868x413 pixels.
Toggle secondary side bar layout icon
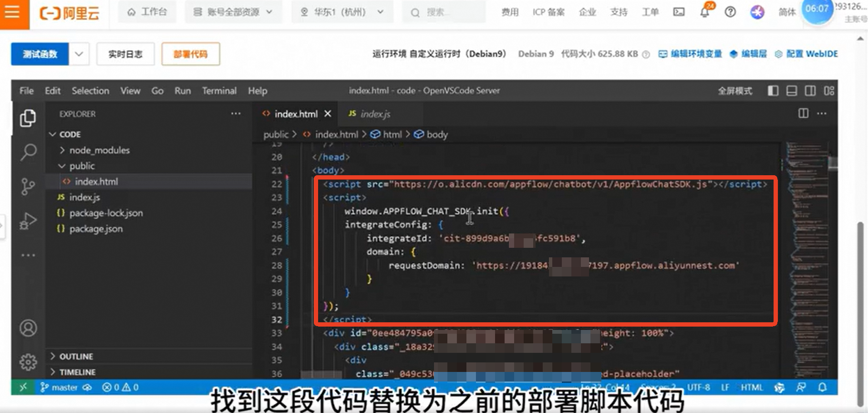coord(810,91)
